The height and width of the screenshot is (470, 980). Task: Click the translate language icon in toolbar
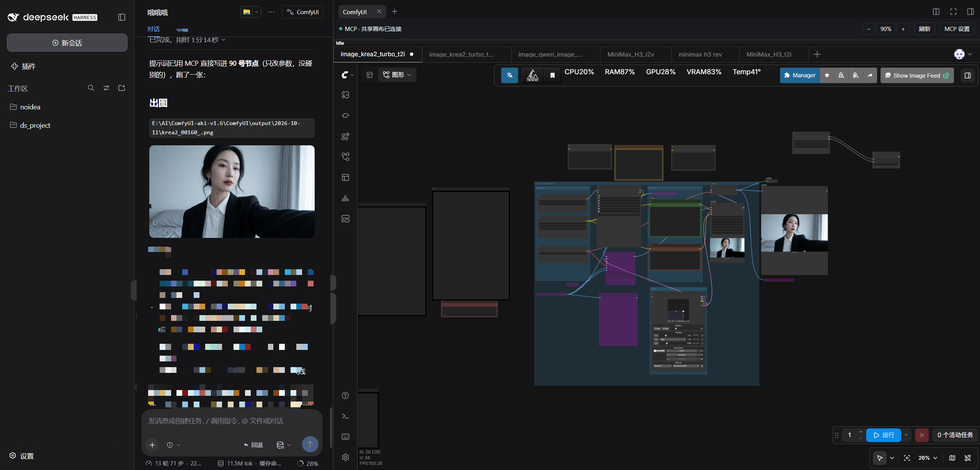[x=510, y=75]
